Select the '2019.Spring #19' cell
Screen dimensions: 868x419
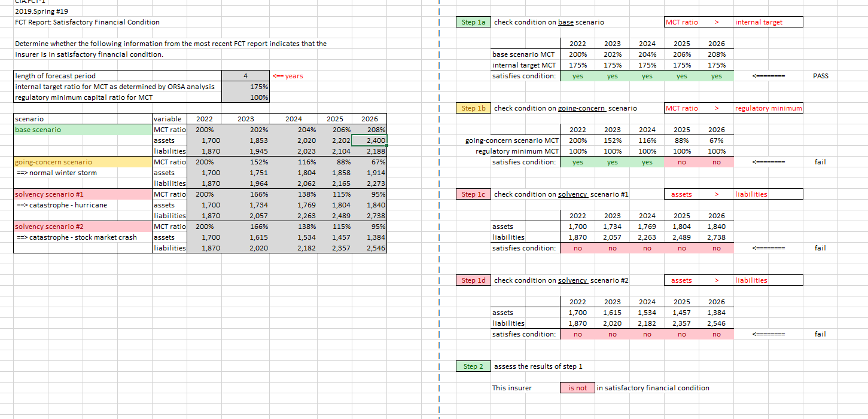[41, 11]
